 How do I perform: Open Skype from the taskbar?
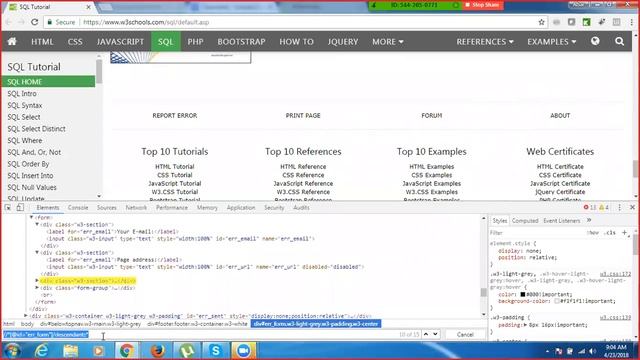(215, 351)
